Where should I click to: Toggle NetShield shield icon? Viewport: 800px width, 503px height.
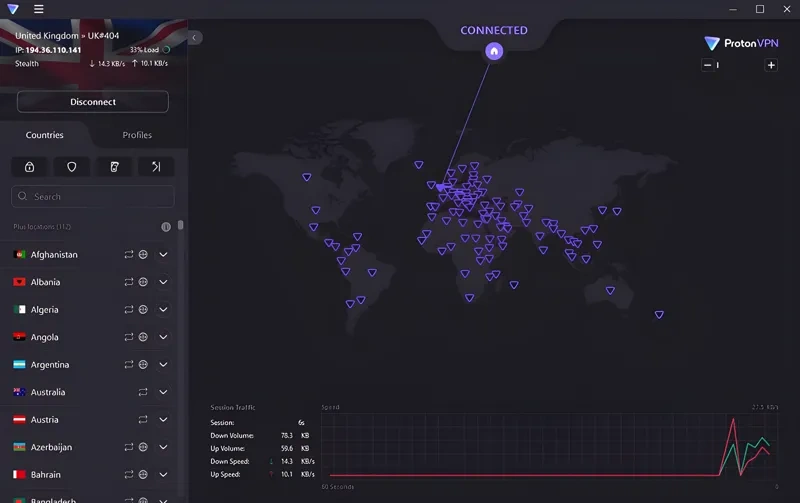click(71, 167)
